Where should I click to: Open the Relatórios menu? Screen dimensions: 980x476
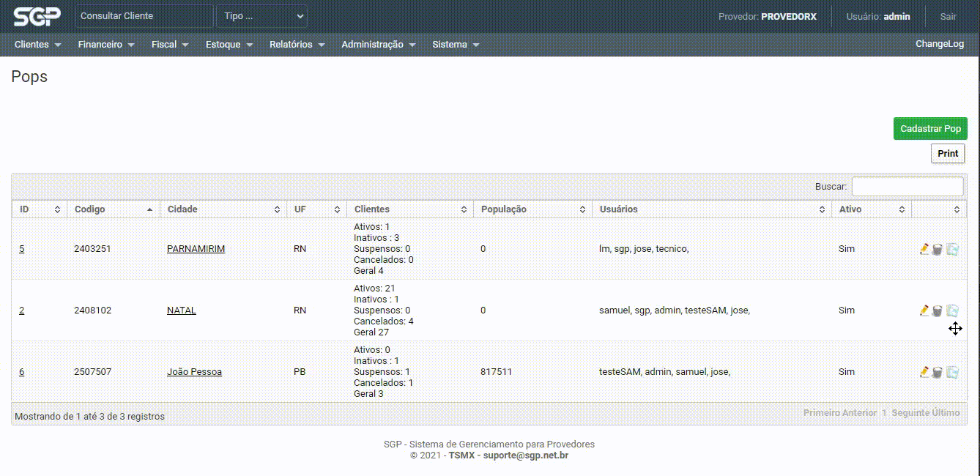coord(297,45)
